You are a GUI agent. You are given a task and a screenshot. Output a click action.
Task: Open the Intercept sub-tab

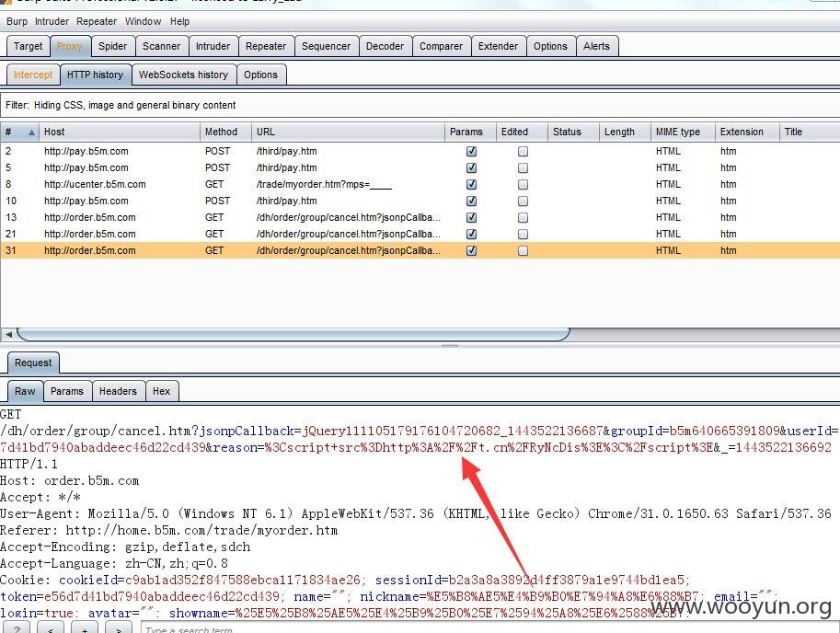(33, 75)
